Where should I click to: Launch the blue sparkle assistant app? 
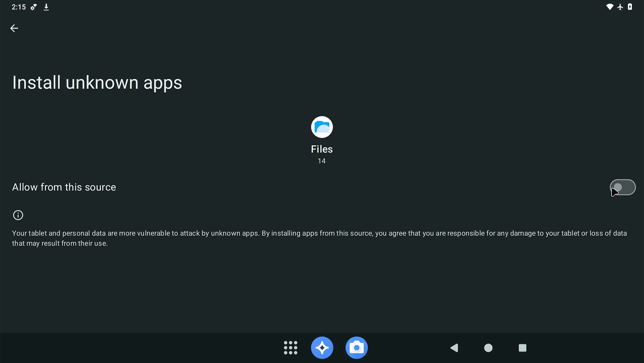322,348
